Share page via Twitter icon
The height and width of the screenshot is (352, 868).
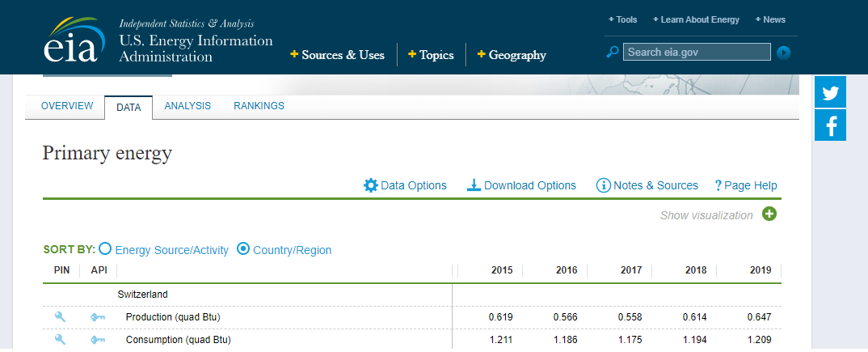830,92
